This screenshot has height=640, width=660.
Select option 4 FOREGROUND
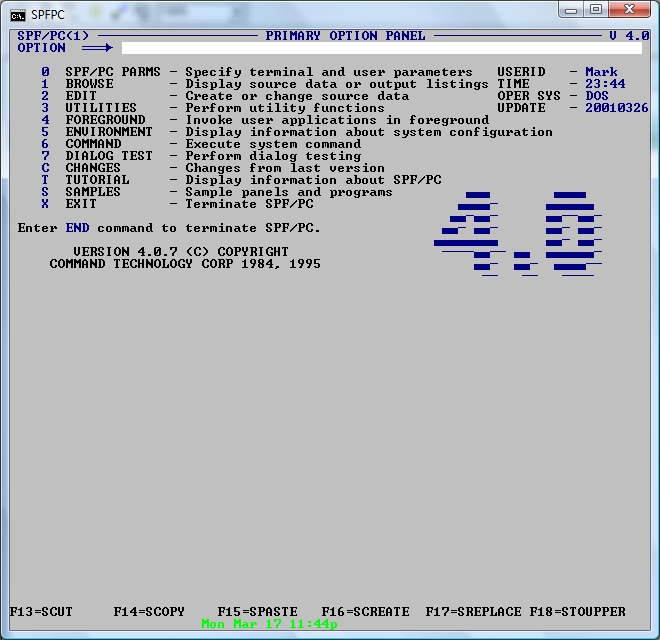(x=93, y=120)
